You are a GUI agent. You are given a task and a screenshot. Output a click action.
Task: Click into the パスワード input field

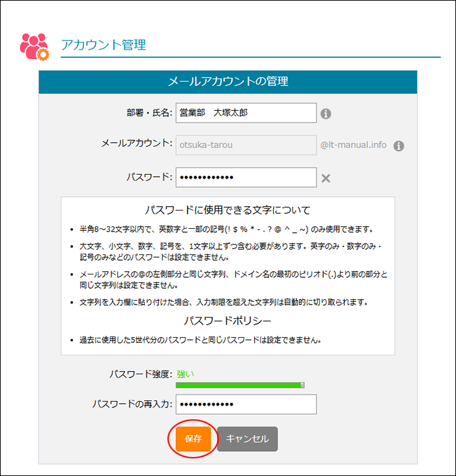click(x=246, y=177)
